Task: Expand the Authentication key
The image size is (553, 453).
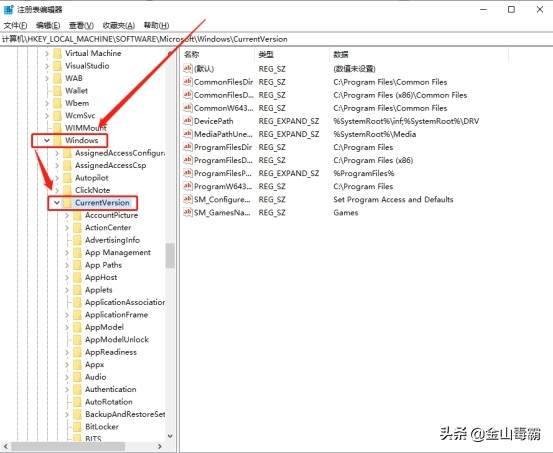Action: coord(67,389)
